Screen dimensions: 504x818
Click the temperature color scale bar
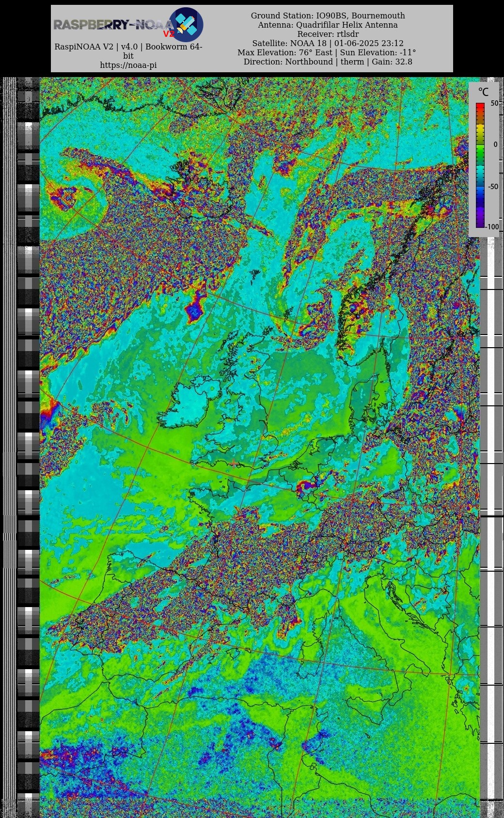(x=480, y=165)
